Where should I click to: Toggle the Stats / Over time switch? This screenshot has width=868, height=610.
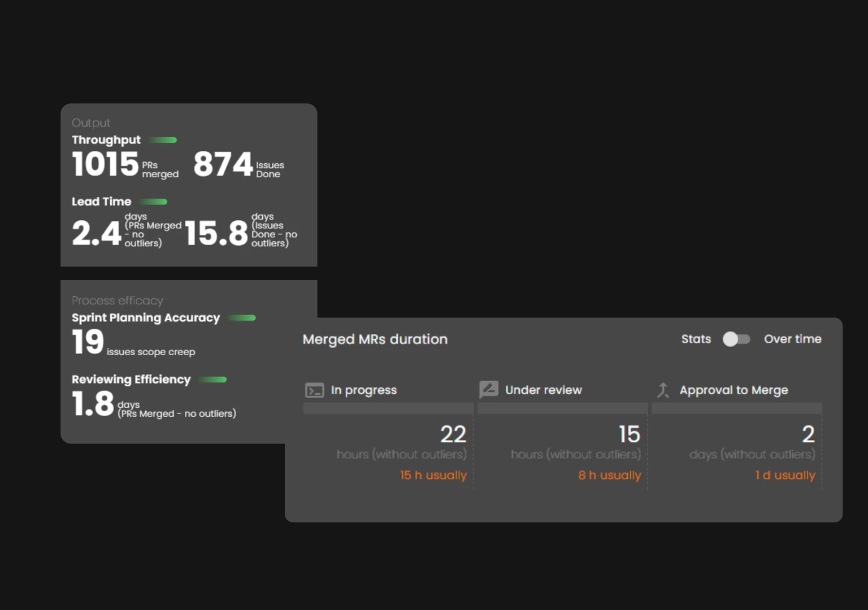pos(736,339)
